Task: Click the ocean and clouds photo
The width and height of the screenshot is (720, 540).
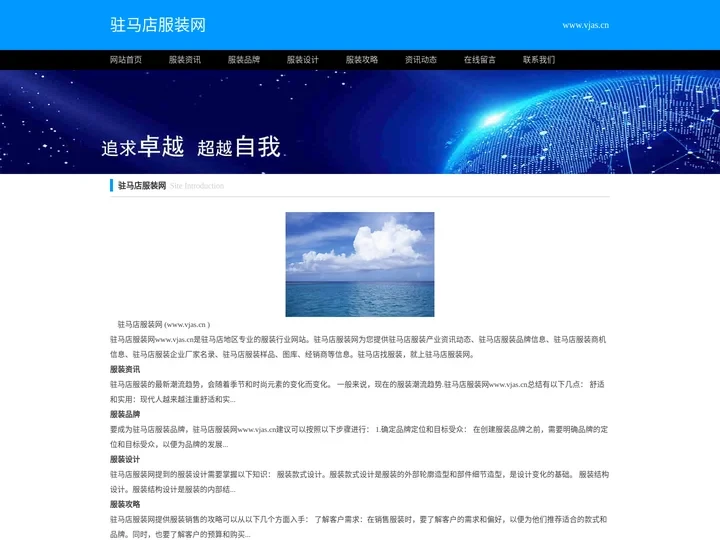Action: click(360, 264)
